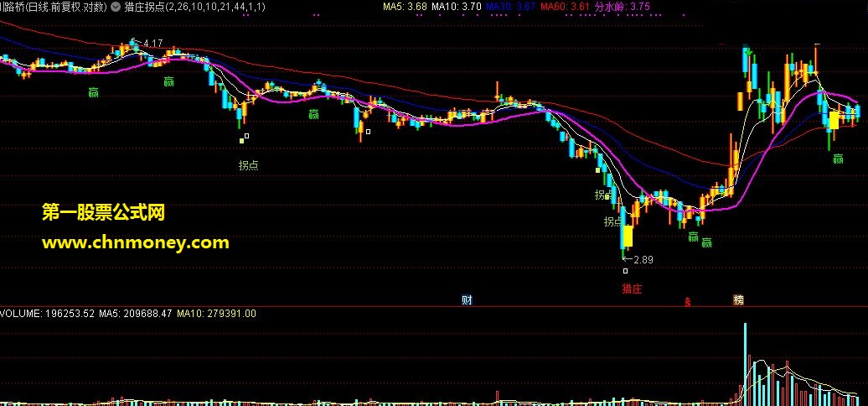
Task: Click the small white square above 猎庄
Action: [626, 271]
